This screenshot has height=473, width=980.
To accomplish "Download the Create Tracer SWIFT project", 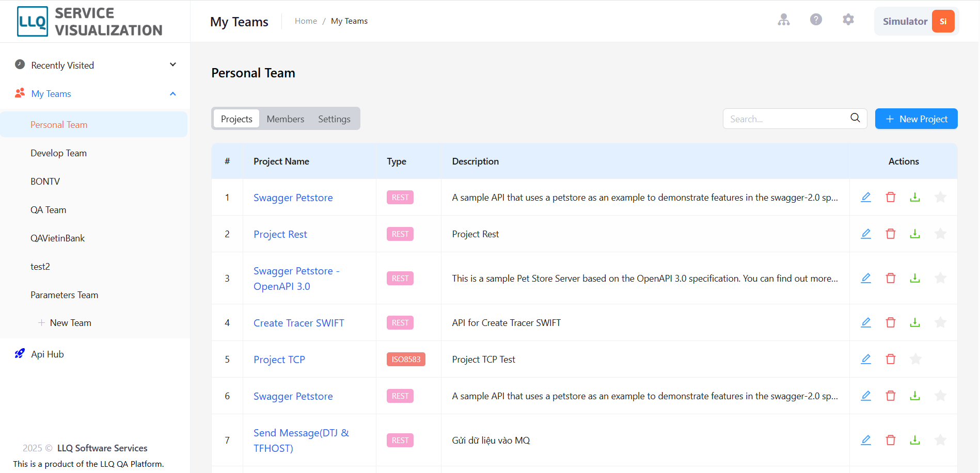I will pyautogui.click(x=915, y=322).
